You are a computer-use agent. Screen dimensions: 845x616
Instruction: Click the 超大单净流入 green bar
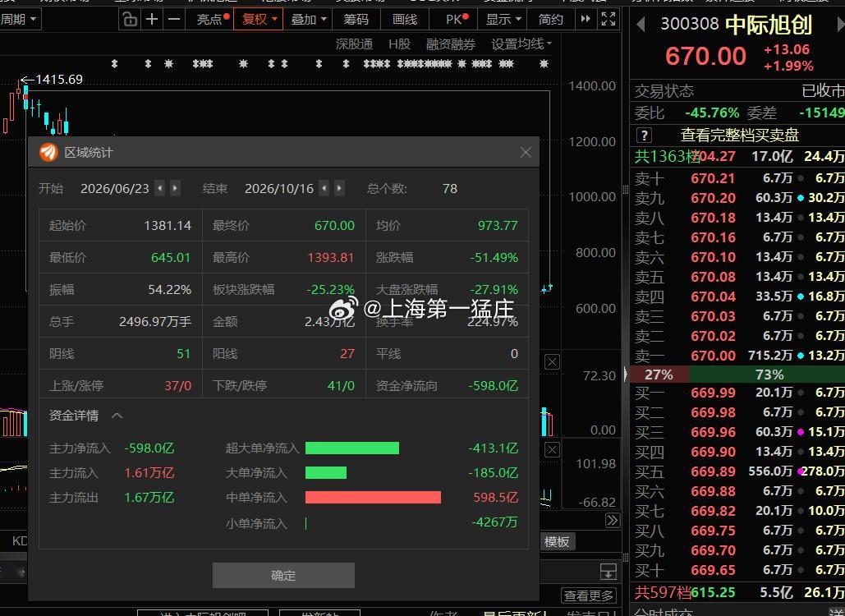352,448
